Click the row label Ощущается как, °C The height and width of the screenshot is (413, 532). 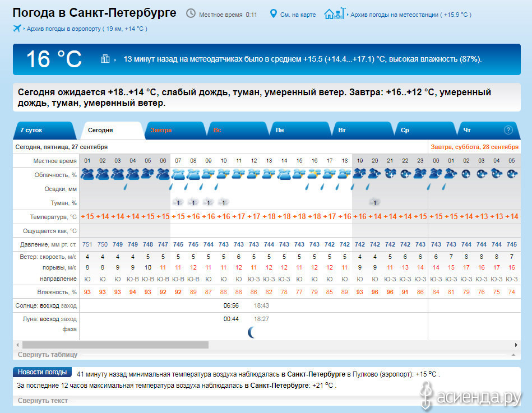49,231
